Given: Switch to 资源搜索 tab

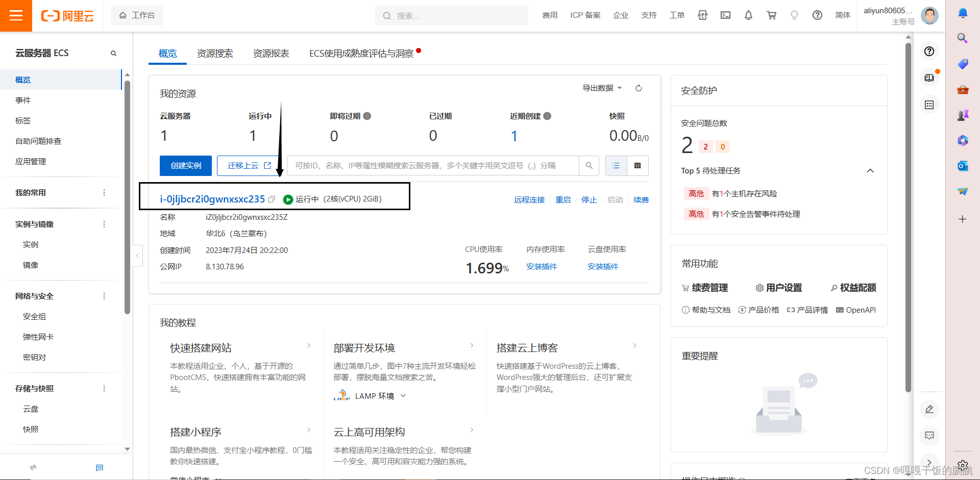Looking at the screenshot, I should 215,53.
